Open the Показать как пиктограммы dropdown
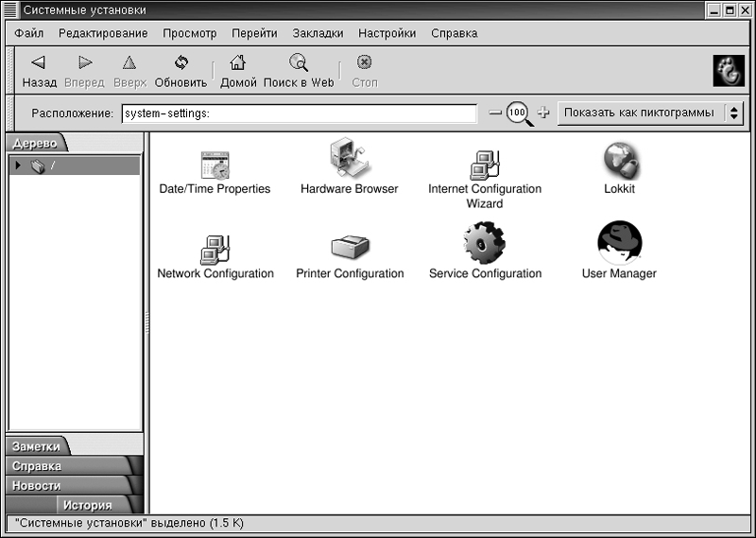 tap(649, 113)
